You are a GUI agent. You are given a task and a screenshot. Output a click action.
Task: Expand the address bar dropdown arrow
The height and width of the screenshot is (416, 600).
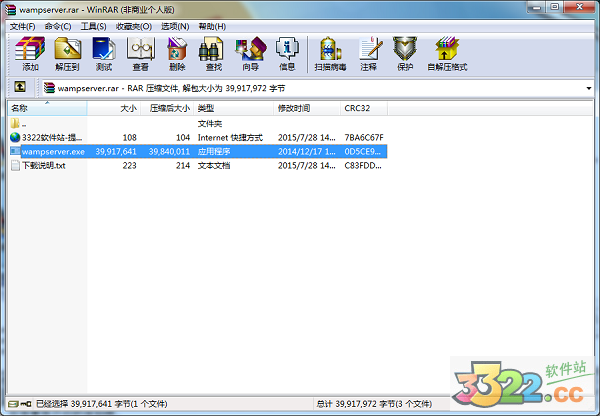point(589,88)
